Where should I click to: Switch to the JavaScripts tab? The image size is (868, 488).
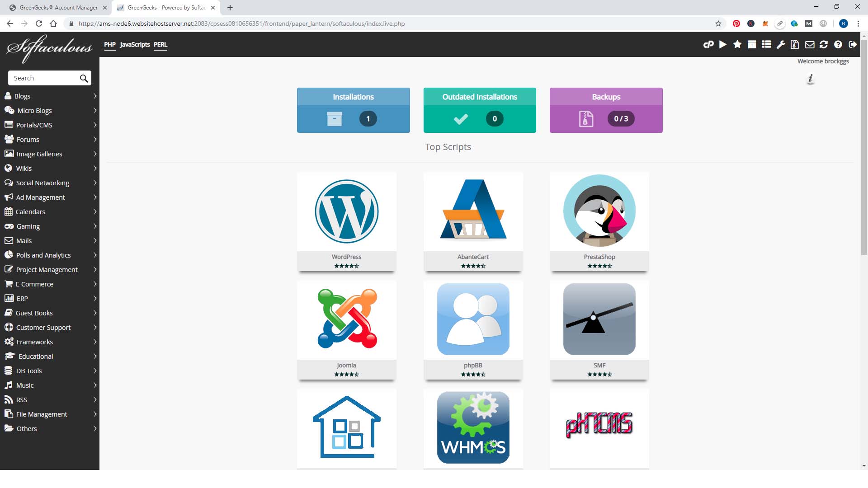[135, 44]
